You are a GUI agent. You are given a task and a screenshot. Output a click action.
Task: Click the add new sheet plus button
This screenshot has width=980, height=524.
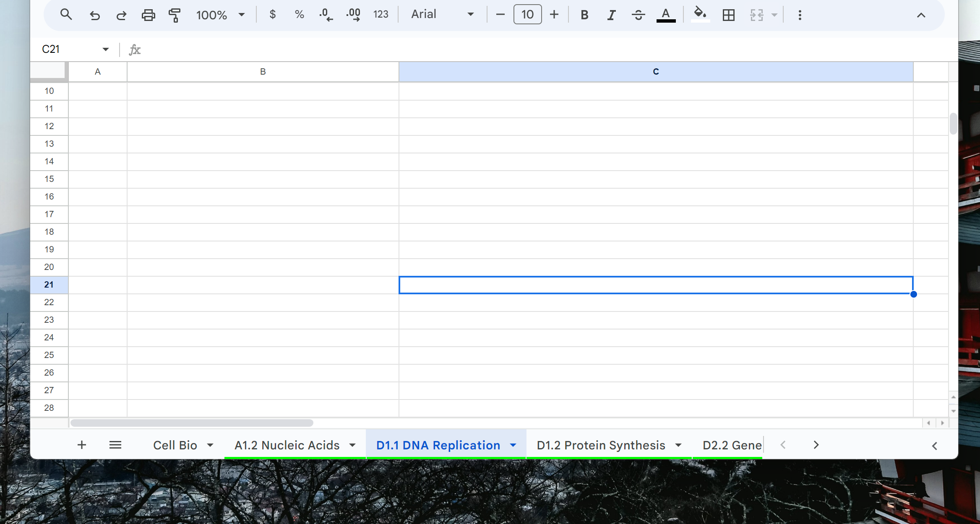pyautogui.click(x=82, y=445)
